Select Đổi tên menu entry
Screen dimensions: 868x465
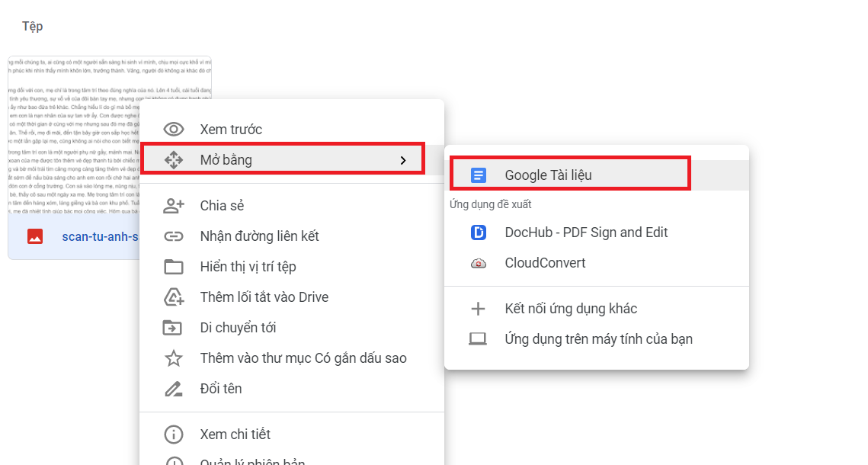(x=292, y=389)
